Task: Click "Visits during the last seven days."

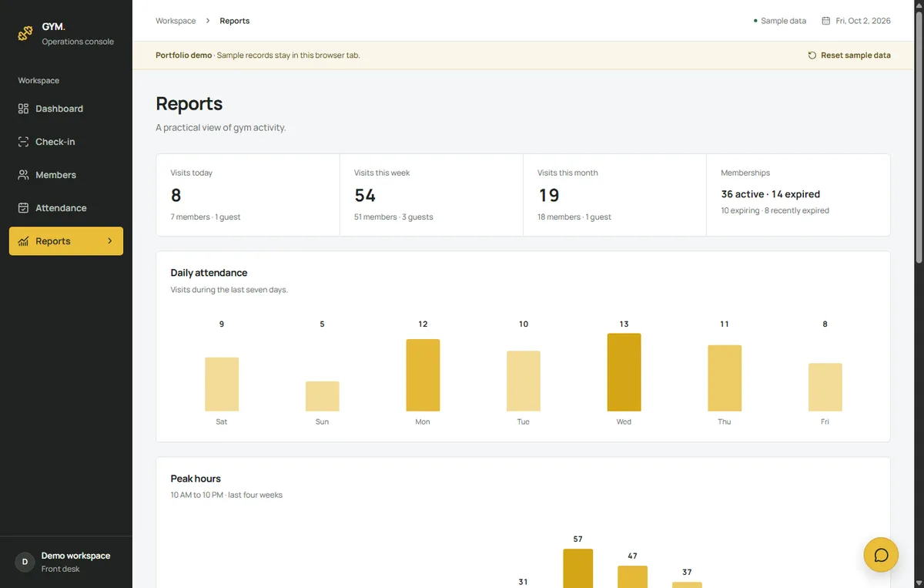Action: click(229, 290)
